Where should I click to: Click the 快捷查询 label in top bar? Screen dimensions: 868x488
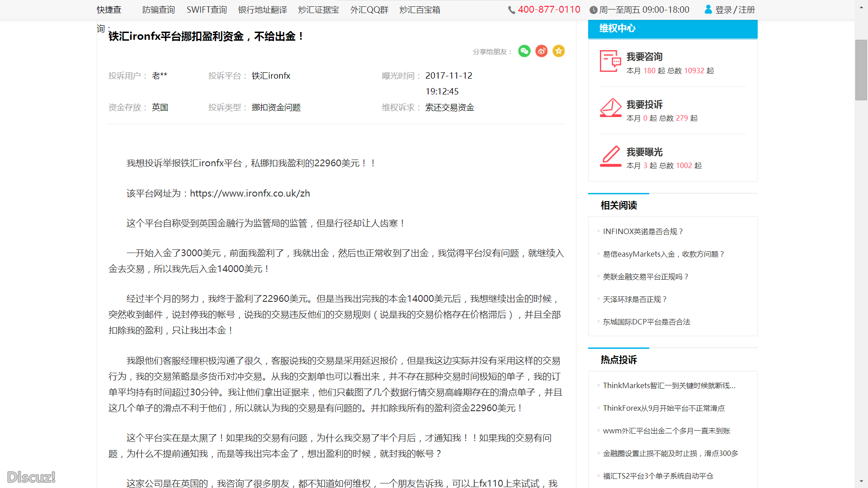click(x=109, y=18)
